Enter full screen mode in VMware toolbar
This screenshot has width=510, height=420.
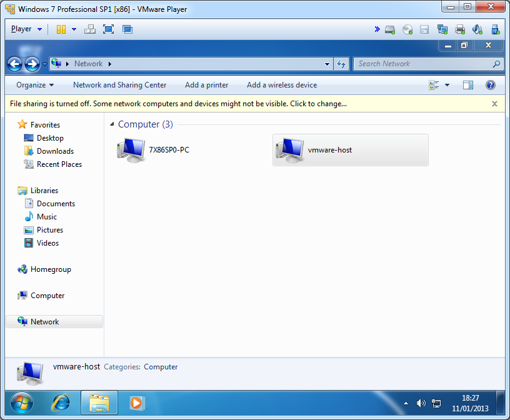coord(108,29)
